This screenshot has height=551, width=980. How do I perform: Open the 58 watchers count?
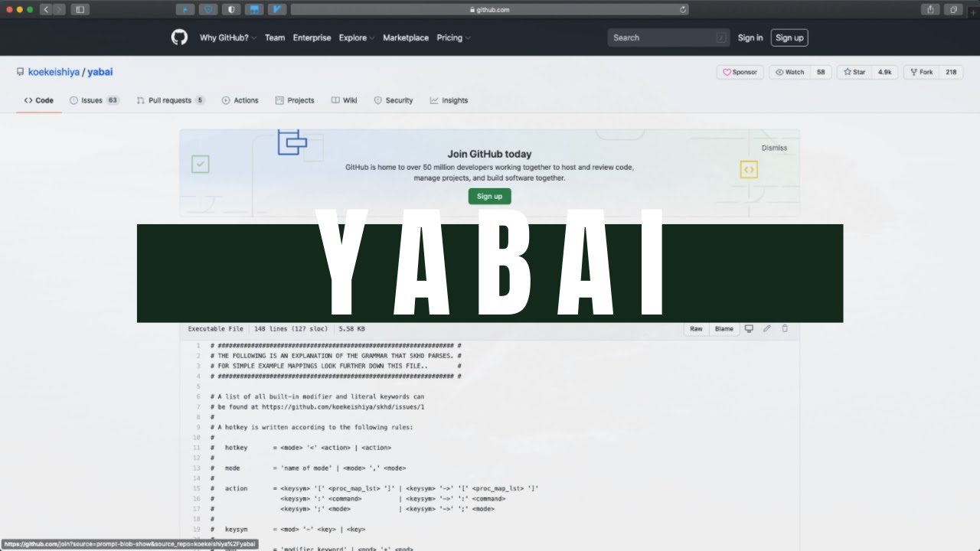coord(821,72)
